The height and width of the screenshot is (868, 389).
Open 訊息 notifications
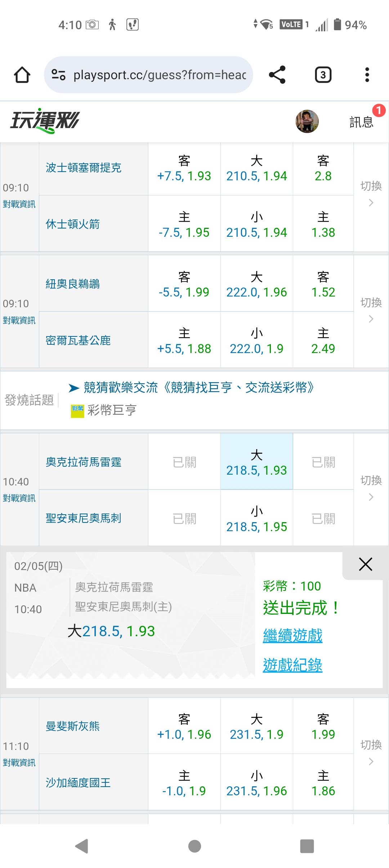(362, 122)
